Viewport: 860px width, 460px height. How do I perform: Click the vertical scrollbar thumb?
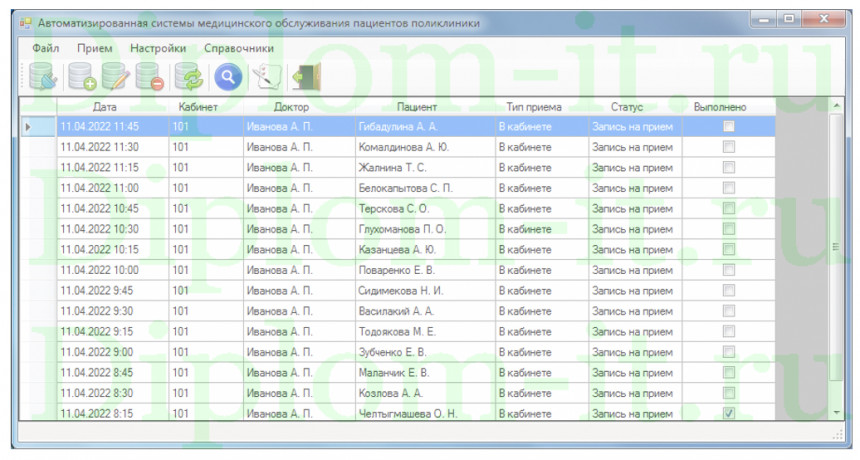point(836,247)
